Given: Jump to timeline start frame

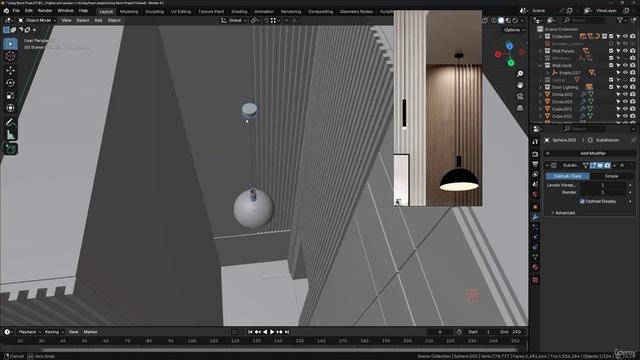Looking at the screenshot, I should (250, 332).
